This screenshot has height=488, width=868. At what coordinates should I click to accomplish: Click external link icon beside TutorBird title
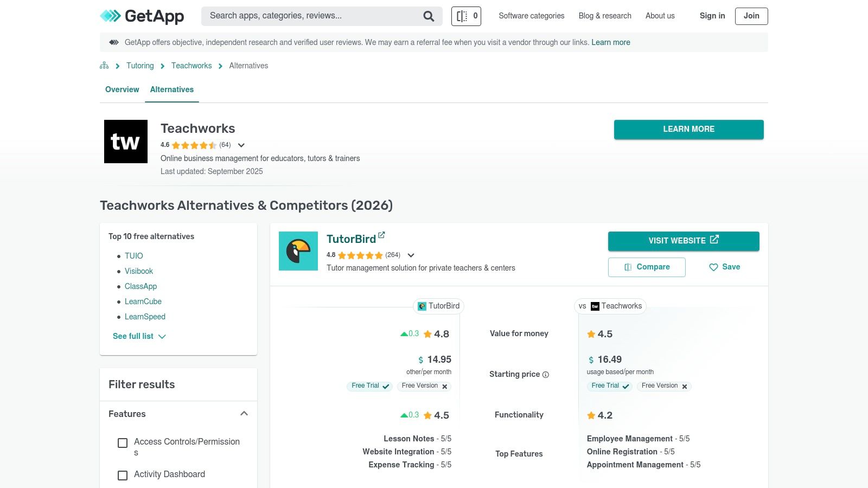point(381,235)
